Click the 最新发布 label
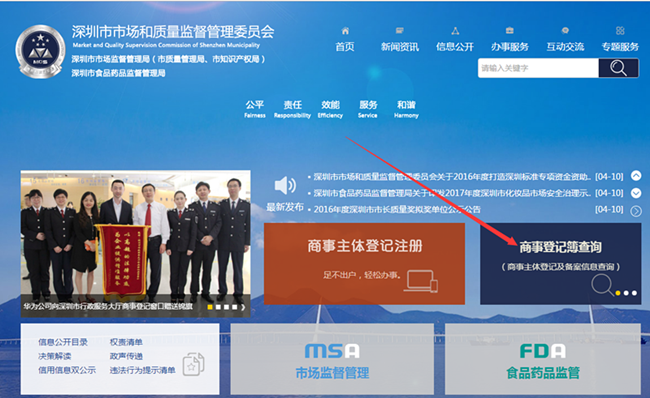 285,207
